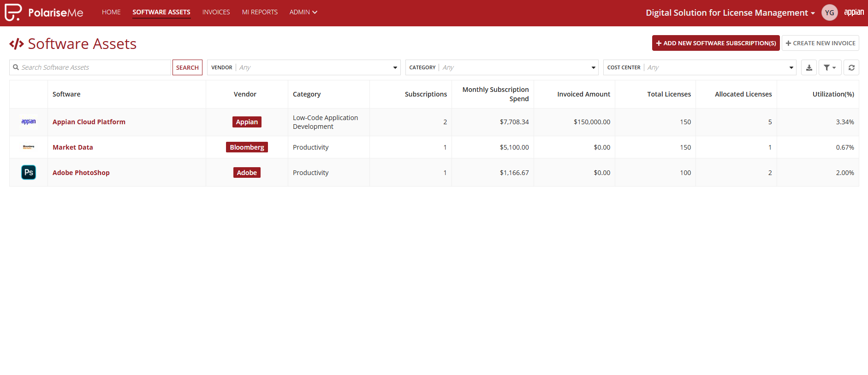868x375 pixels.
Task: Click the magnifier icon in search box
Action: coord(16,67)
